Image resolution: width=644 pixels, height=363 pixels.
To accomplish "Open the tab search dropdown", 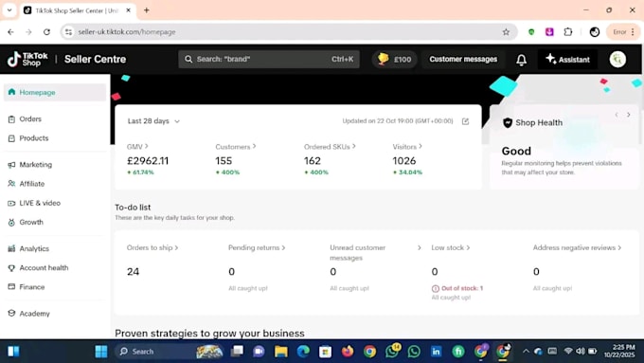I will coord(9,10).
